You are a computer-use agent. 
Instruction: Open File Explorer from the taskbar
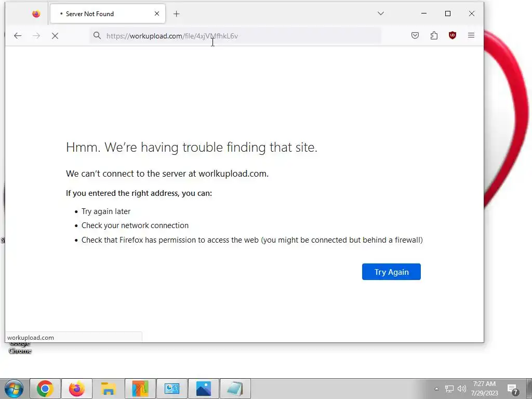(108, 389)
